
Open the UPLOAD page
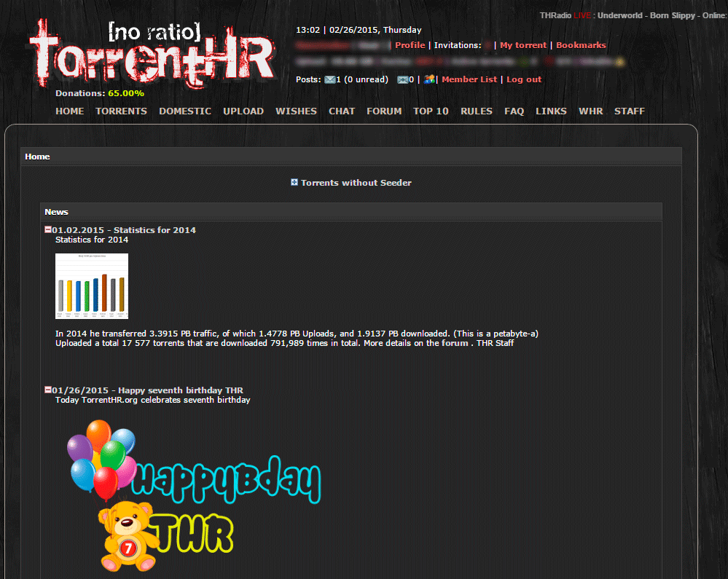click(243, 111)
